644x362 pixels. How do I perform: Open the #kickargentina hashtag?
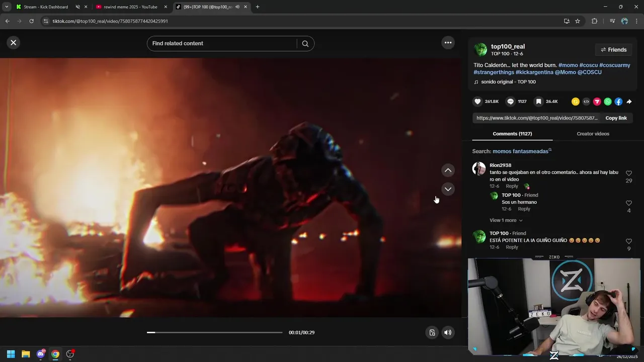point(534,72)
